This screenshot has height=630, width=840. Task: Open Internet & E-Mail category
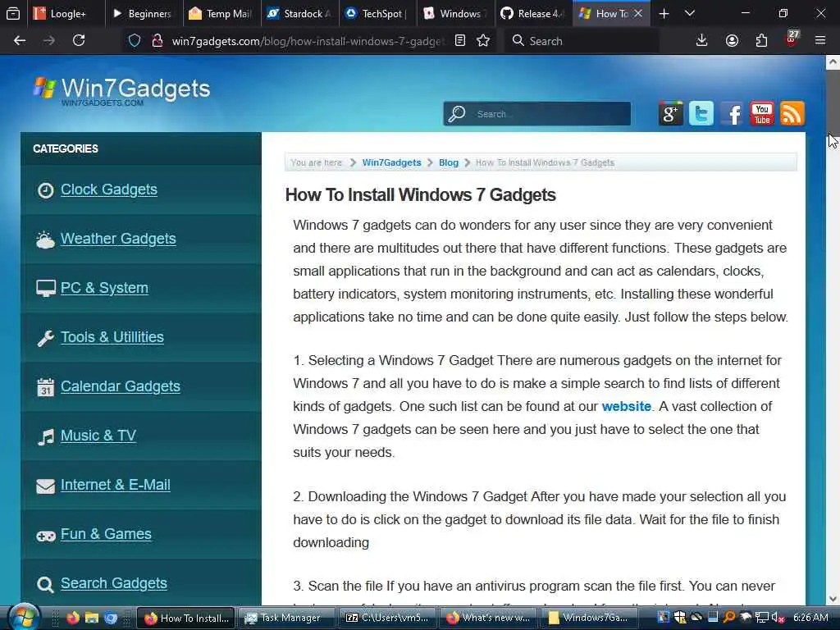[x=115, y=486]
